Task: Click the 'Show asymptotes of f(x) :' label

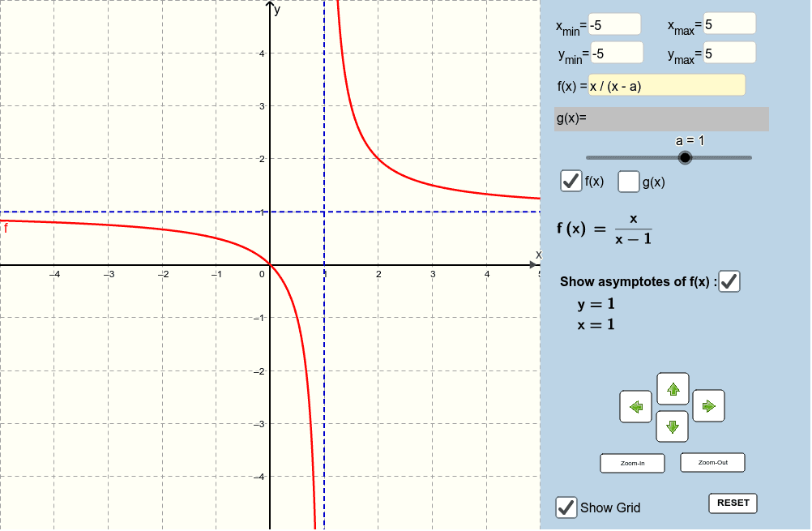Action: tap(639, 282)
